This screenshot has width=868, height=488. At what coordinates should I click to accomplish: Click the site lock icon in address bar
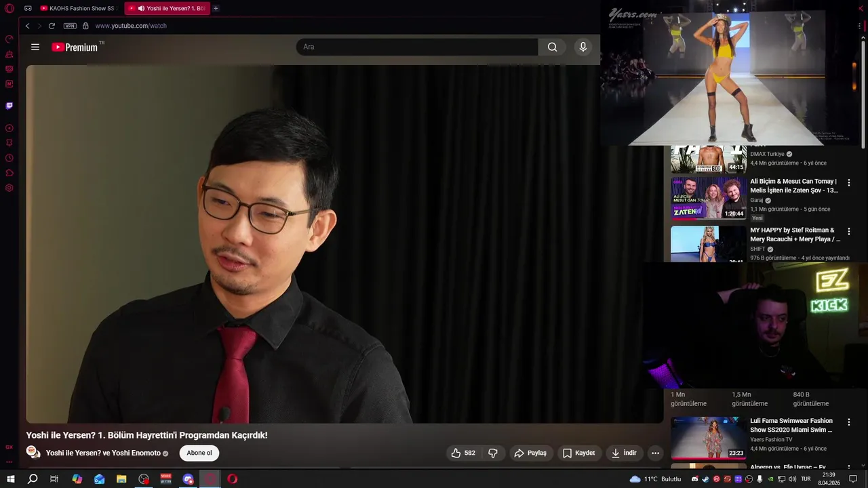85,26
